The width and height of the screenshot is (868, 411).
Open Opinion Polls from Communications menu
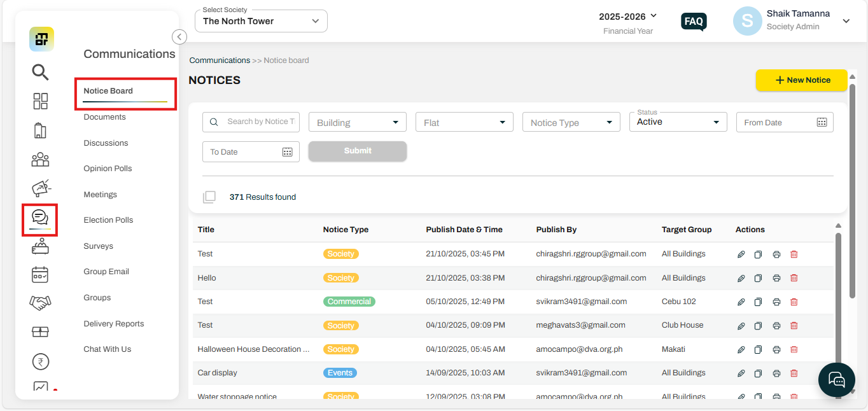(x=108, y=169)
